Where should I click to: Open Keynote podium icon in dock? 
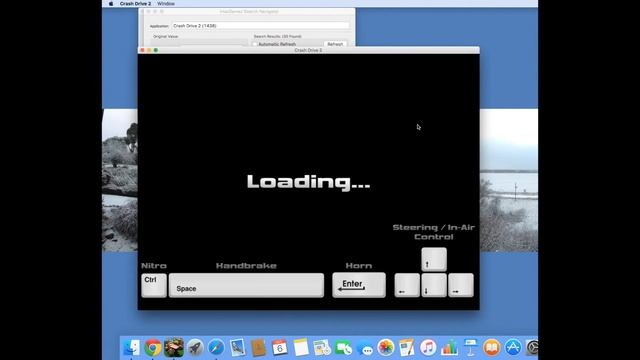pos(471,348)
